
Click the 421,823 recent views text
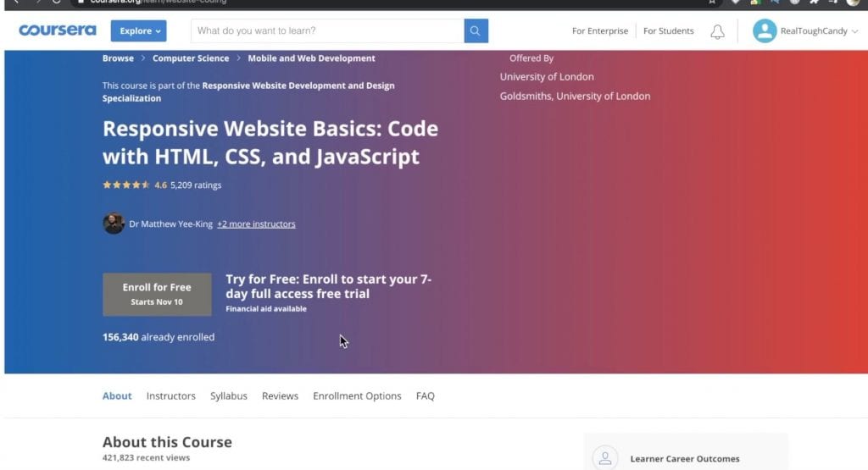(x=146, y=458)
